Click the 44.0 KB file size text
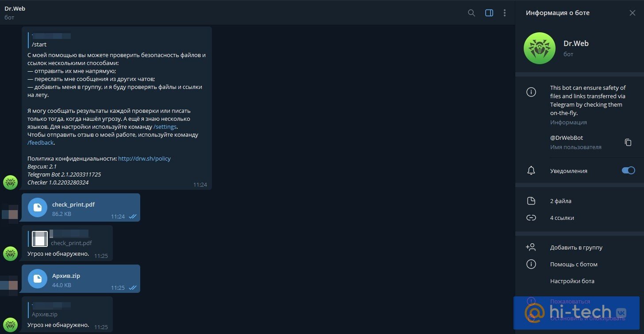Screen dimensions: 644x334 61,285
